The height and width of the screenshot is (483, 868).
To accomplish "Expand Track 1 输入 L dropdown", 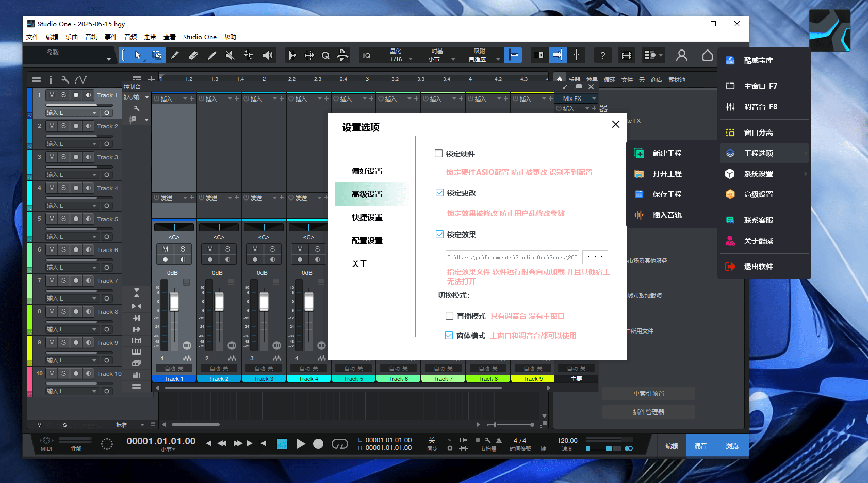I will 94,113.
